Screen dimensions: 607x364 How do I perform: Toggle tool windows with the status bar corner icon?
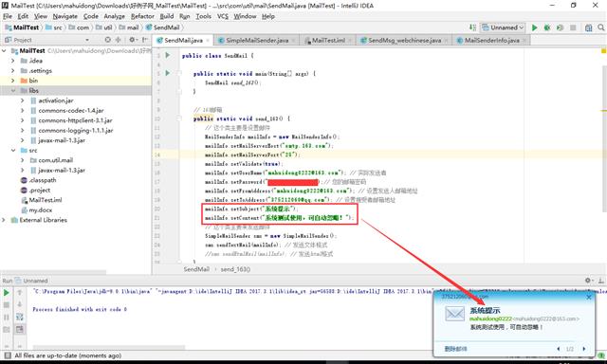coord(7,355)
